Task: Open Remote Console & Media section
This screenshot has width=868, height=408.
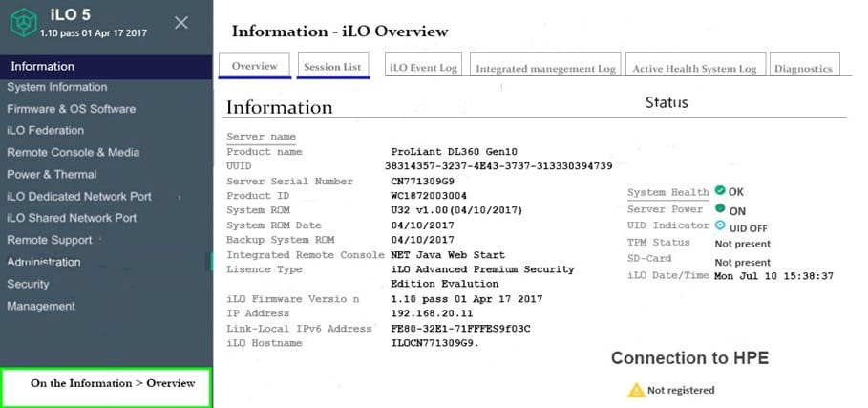Action: point(73,153)
